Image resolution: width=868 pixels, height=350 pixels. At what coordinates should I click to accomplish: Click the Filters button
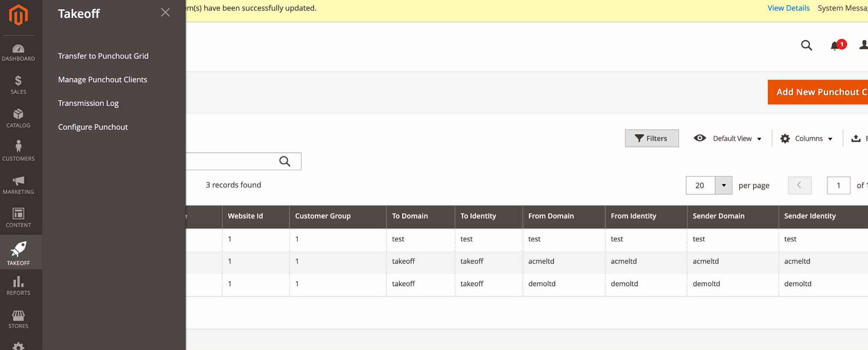tap(651, 138)
